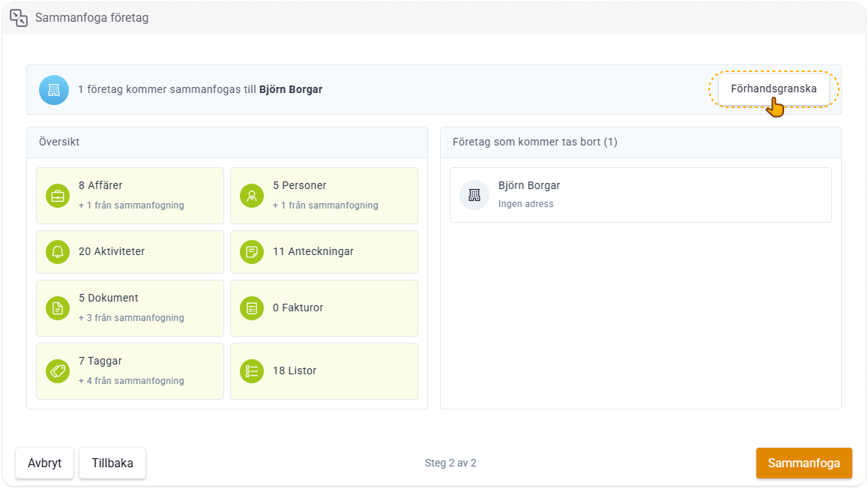Click the briefcase icon for Affärer

click(x=58, y=196)
